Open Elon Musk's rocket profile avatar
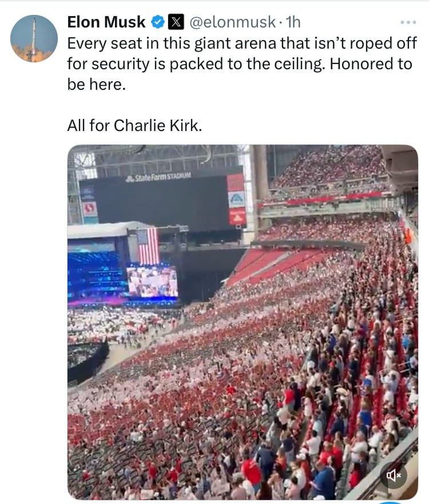Viewport: 429px width, 504px height. click(34, 38)
